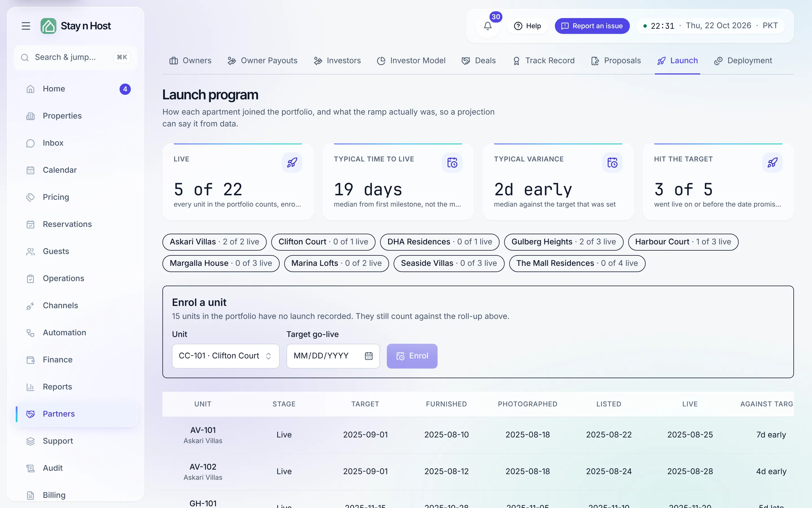
Task: Toggle the hamburger sidebar menu
Action: [26, 26]
